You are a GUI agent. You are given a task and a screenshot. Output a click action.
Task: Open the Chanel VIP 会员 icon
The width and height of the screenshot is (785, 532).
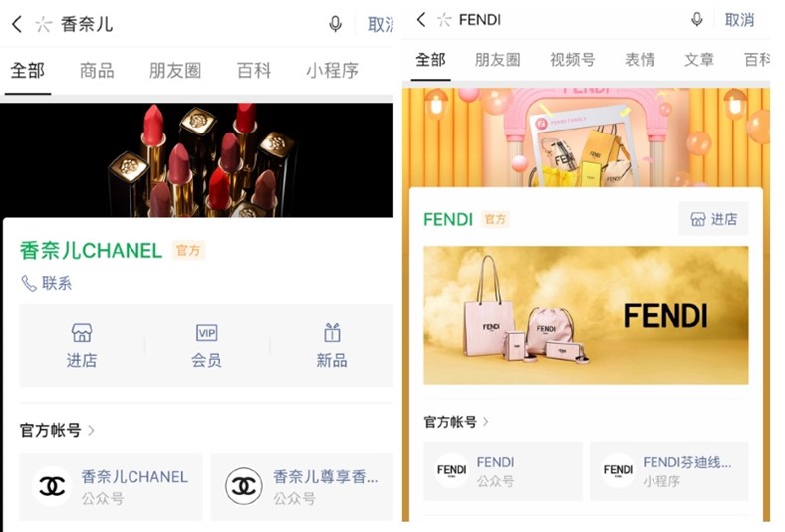[206, 345]
